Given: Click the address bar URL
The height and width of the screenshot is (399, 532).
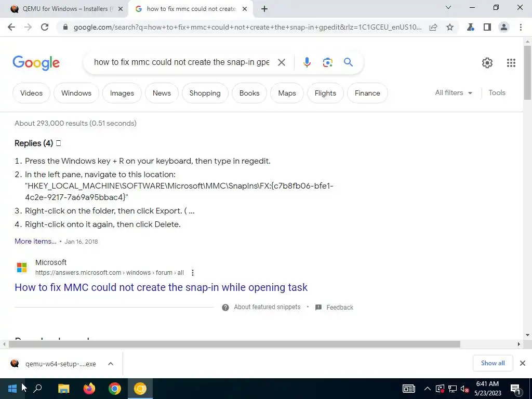Looking at the screenshot, I should (248, 27).
